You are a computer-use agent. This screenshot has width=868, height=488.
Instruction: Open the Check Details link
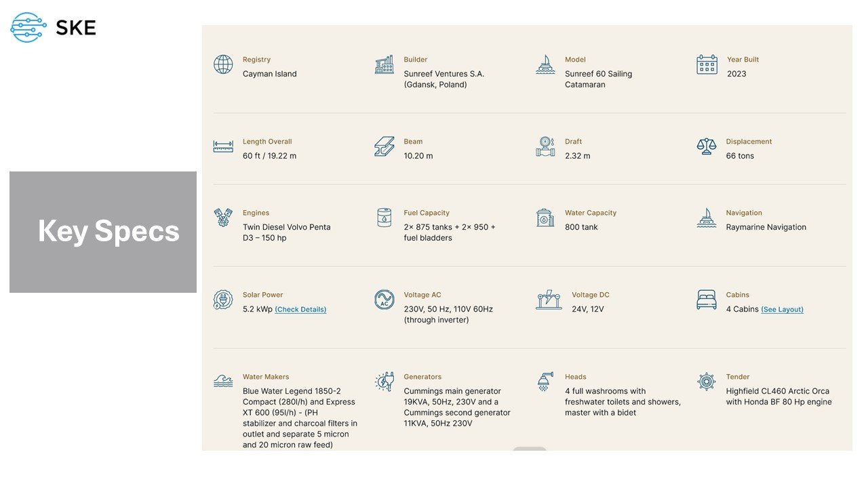click(300, 310)
